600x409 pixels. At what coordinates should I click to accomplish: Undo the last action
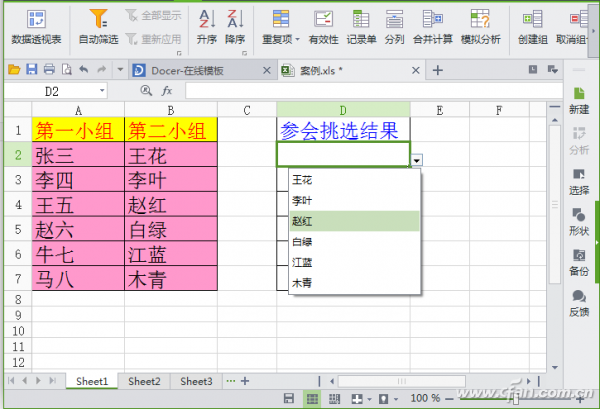[84, 69]
